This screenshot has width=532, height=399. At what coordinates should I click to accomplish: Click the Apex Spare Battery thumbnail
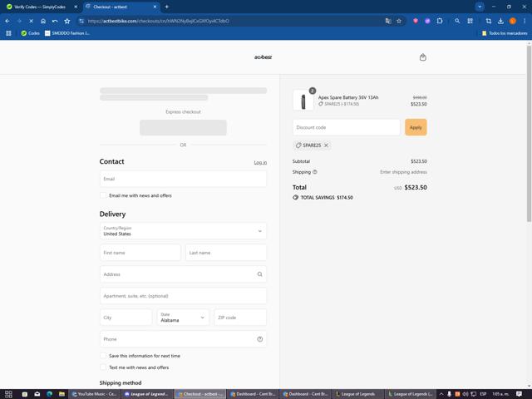[x=303, y=101]
